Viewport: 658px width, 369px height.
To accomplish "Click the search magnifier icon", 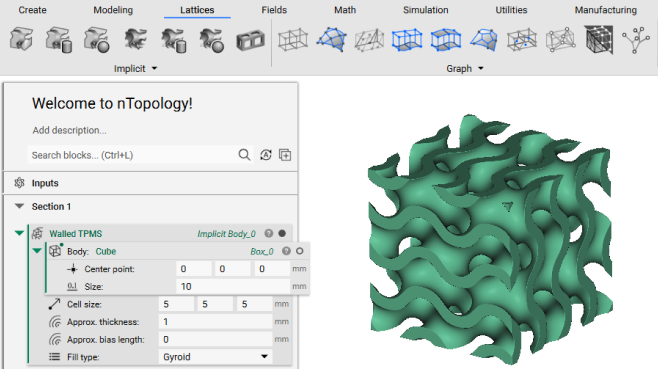I will (x=244, y=155).
